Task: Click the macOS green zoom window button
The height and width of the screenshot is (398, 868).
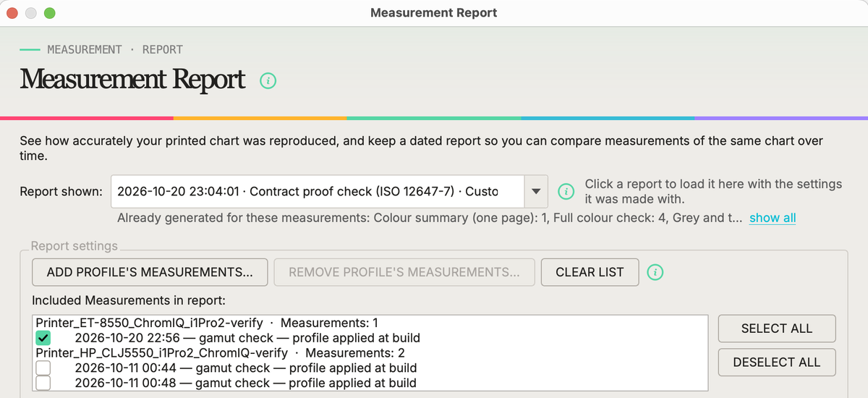Action: click(x=49, y=13)
